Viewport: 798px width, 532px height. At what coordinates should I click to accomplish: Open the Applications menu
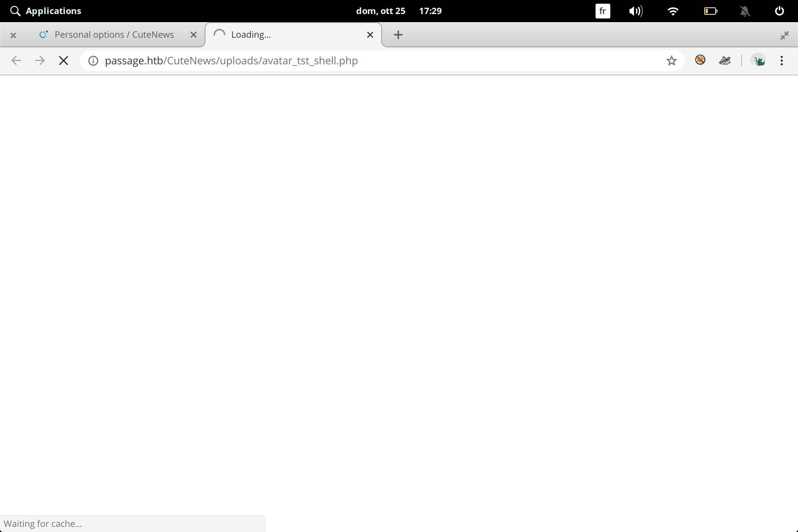[53, 11]
